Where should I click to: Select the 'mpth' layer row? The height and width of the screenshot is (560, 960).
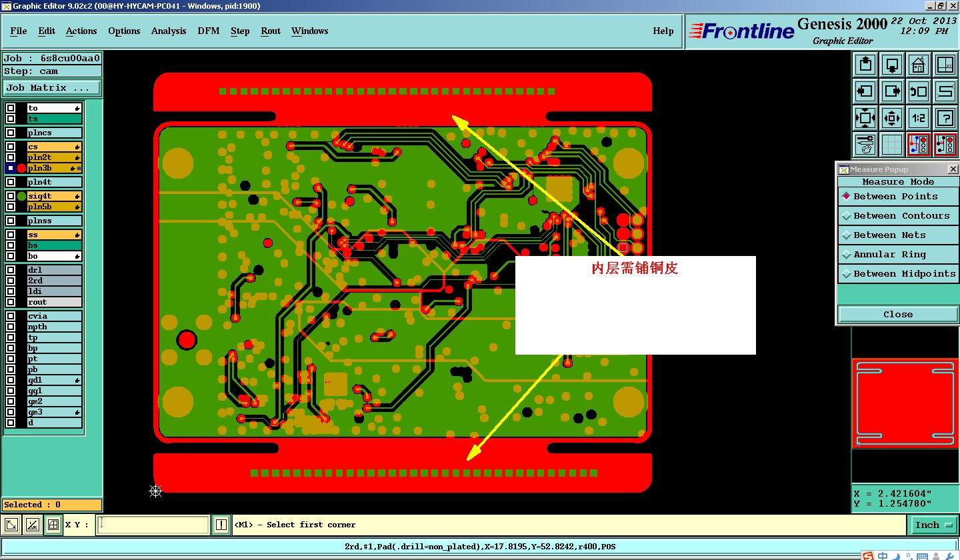pyautogui.click(x=54, y=327)
